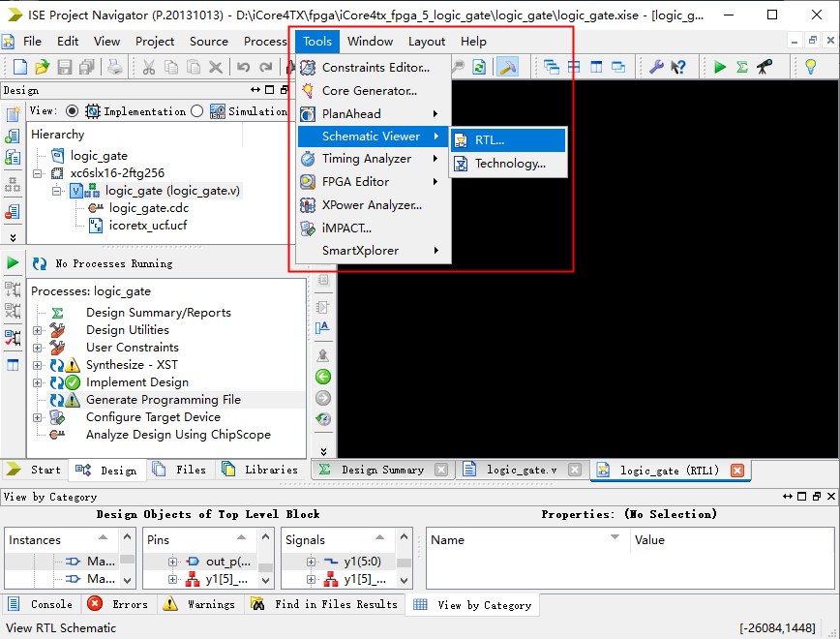Open the Errors tab at the bottom
This screenshot has width=840, height=639.
point(119,604)
